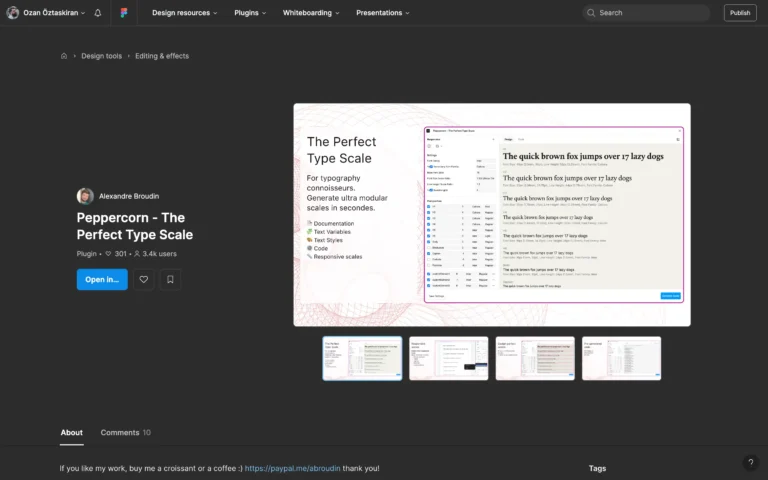
Task: Select the first preview thumbnail
Action: click(x=362, y=358)
